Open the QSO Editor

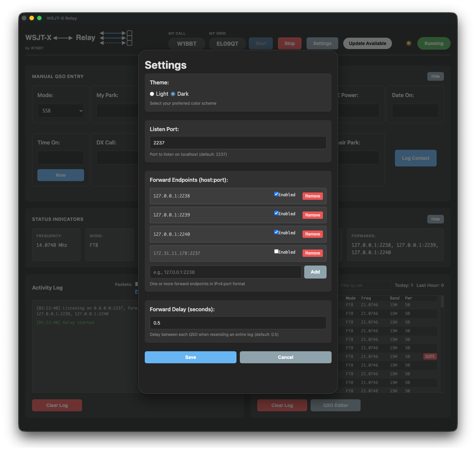(335, 405)
